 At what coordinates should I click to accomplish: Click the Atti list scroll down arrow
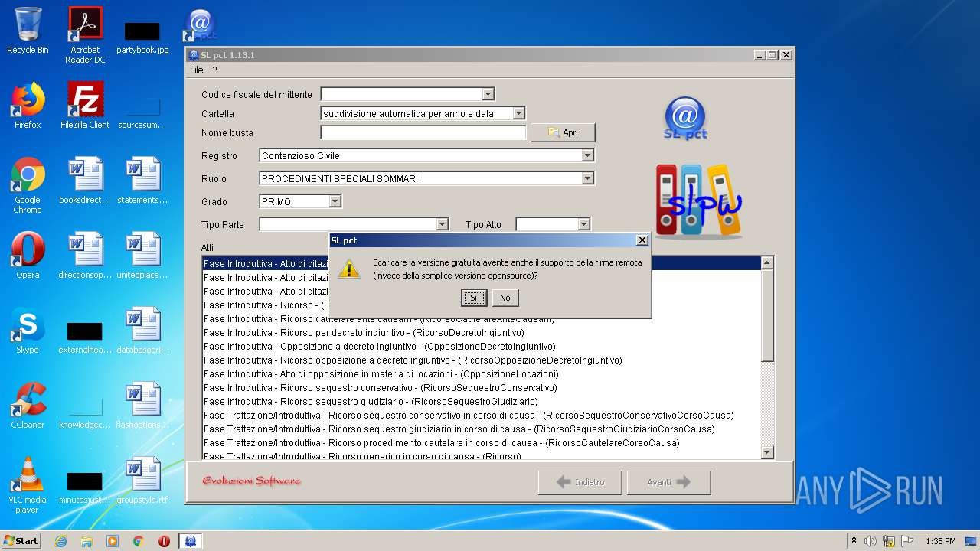(767, 452)
